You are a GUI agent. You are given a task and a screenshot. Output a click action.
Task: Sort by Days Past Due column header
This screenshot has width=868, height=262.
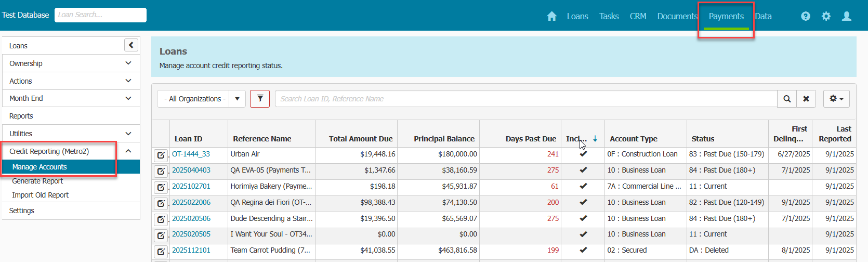[530, 139]
